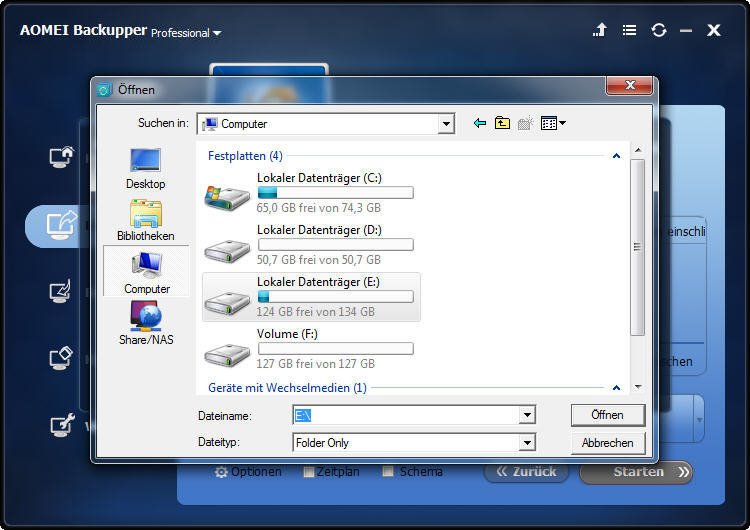
Task: Click the upgrade arrow icon in AOMEI title bar
Action: pos(600,30)
